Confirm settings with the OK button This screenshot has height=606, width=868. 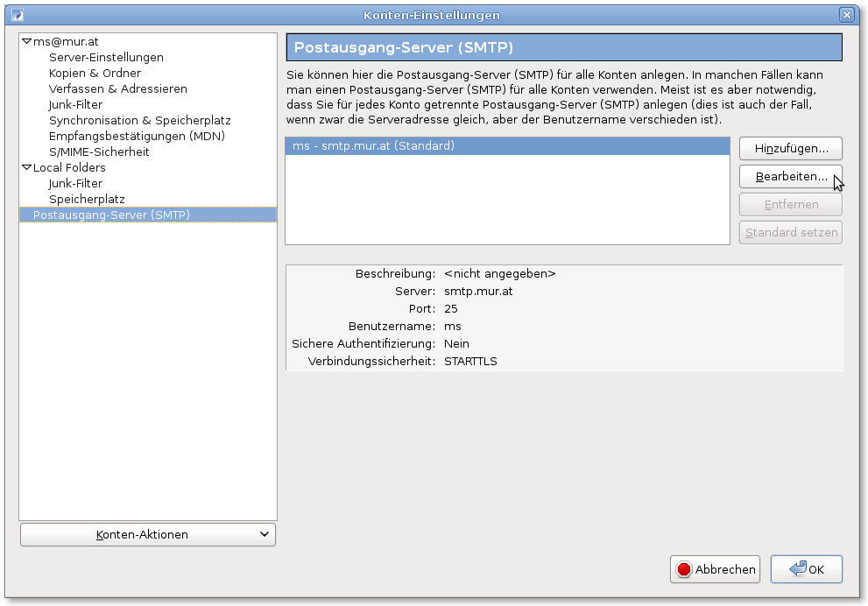tap(806, 569)
